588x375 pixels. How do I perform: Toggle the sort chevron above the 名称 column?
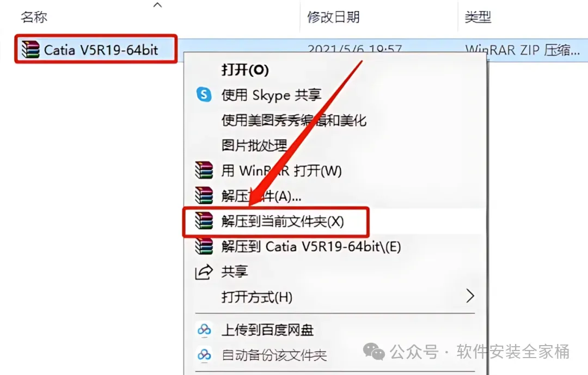tap(158, 5)
